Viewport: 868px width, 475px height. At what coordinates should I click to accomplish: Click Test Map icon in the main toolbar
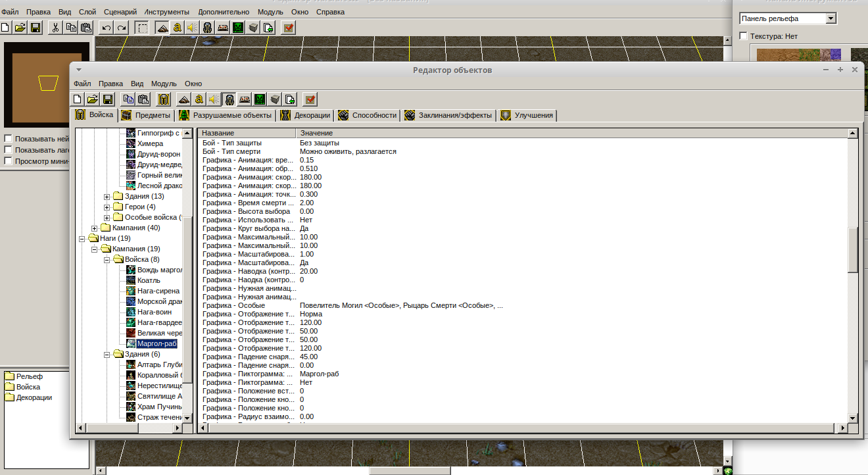(x=287, y=28)
